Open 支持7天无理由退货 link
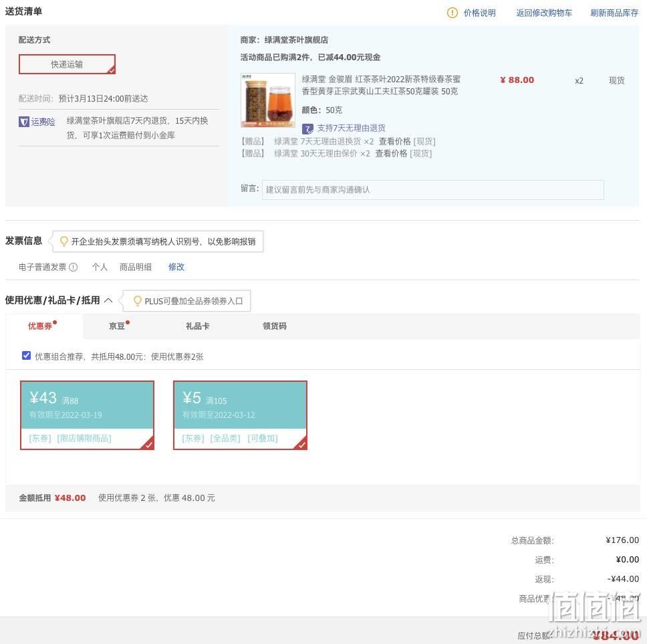The image size is (647, 644). tap(351, 128)
